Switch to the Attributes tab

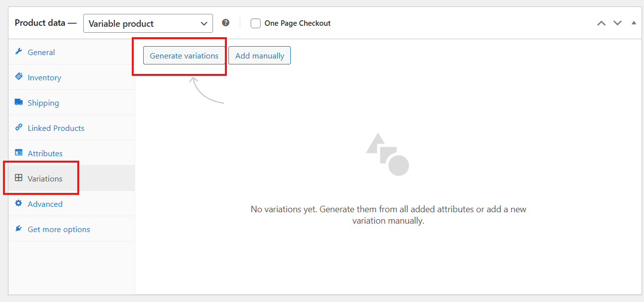45,153
